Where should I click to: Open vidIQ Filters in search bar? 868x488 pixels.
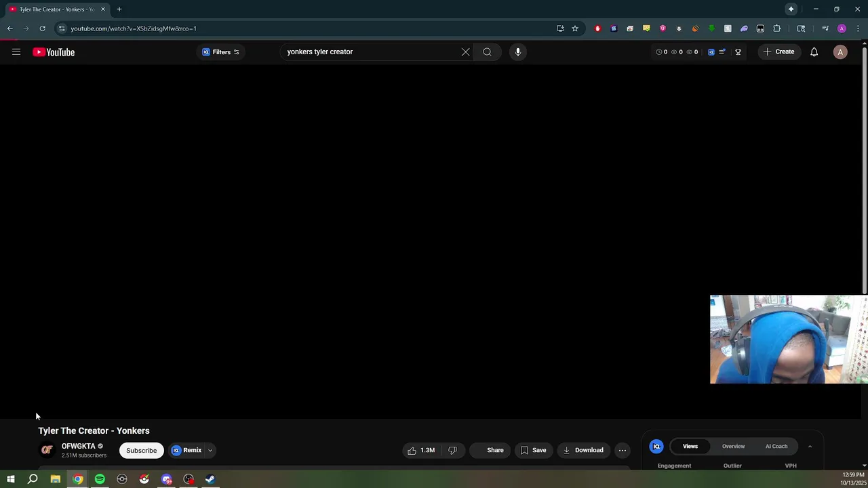pyautogui.click(x=220, y=52)
